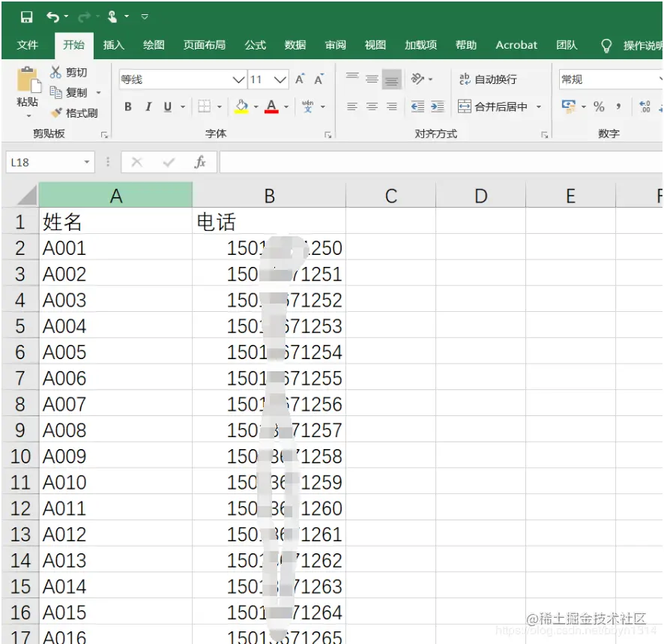This screenshot has height=644, width=664.
Task: Switch to the 插入 ribbon tab
Action: coord(113,45)
